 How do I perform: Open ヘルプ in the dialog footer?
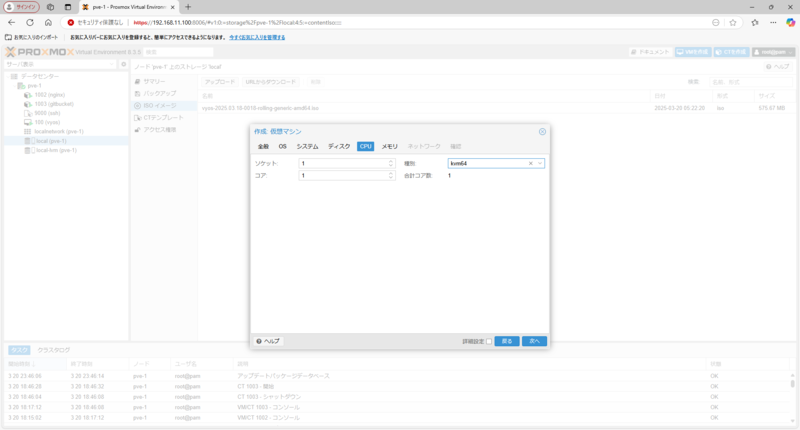click(x=268, y=341)
